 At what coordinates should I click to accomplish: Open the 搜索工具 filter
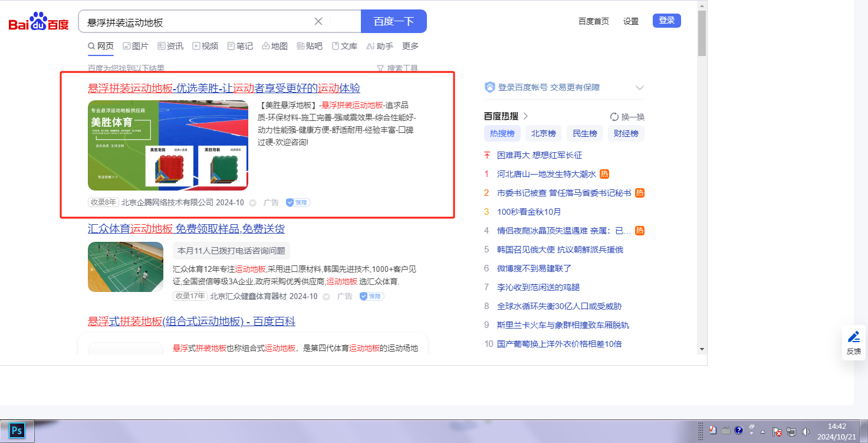[x=397, y=68]
